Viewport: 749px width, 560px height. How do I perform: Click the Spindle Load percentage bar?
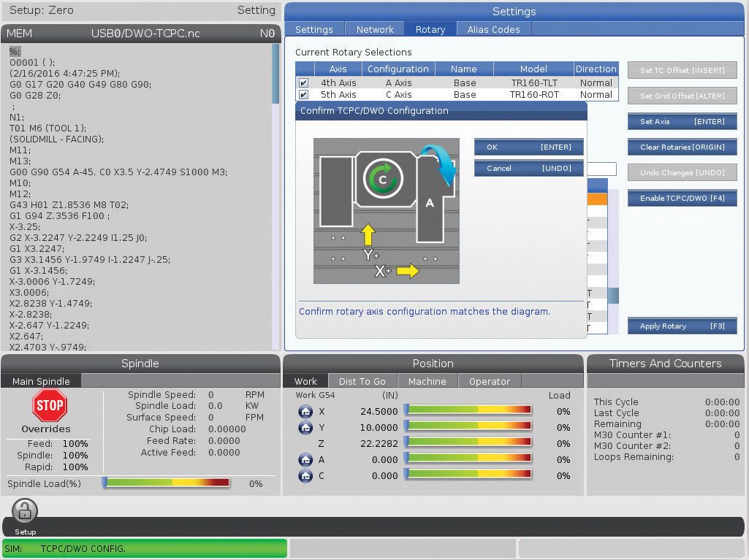pyautogui.click(x=166, y=483)
